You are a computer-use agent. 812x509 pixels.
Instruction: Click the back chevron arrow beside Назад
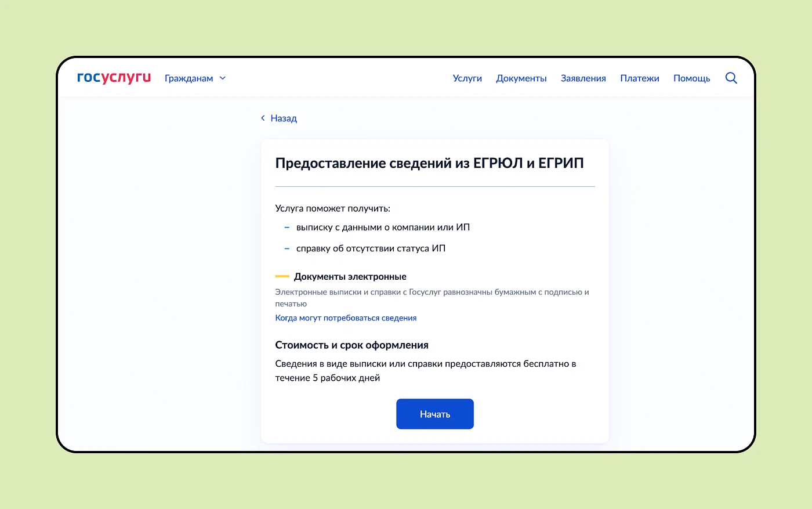[x=263, y=118]
